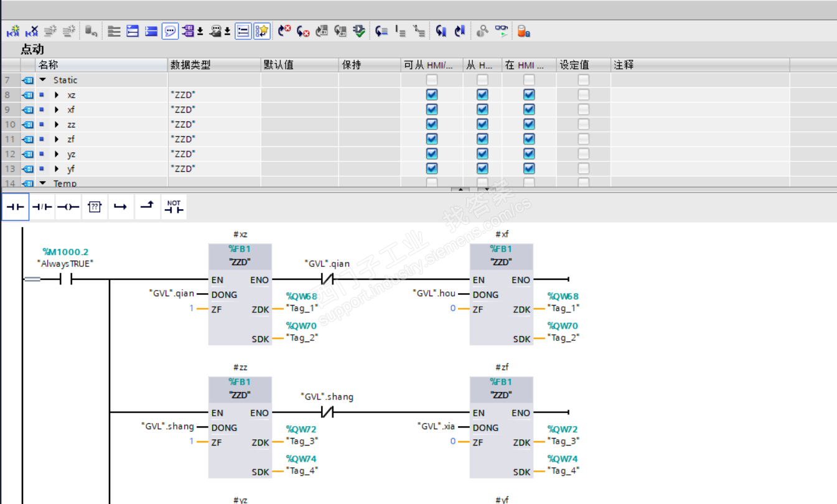
Task: Click the Close all networks toolbar icon
Action: (151, 30)
